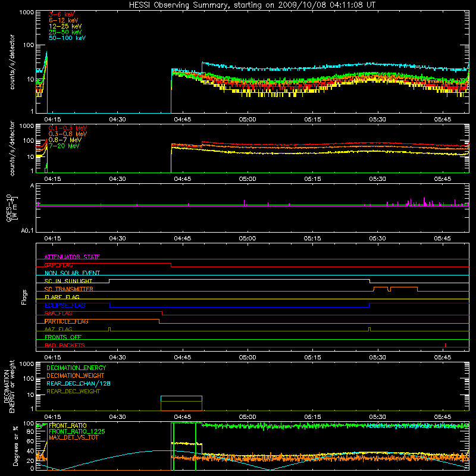Click the HESSI Observing Summary title text
Image resolution: width=476 pixels, height=476 pixels.
pyautogui.click(x=252, y=5)
